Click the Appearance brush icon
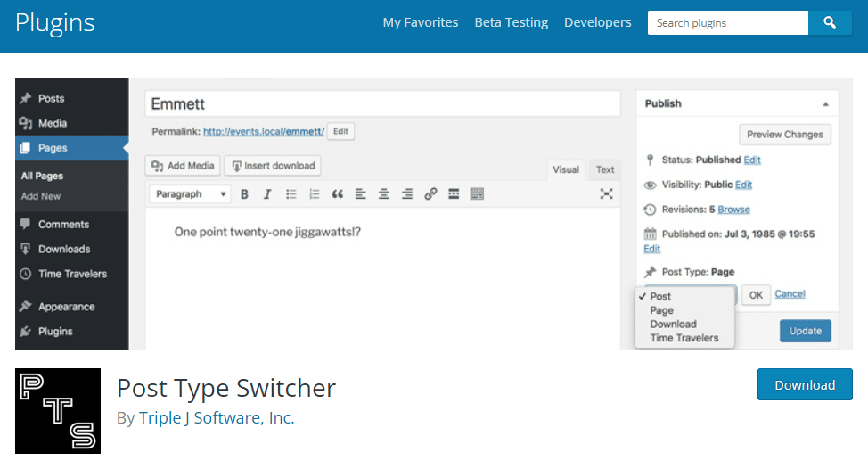Screen dimensions: 868x469 point(26,306)
